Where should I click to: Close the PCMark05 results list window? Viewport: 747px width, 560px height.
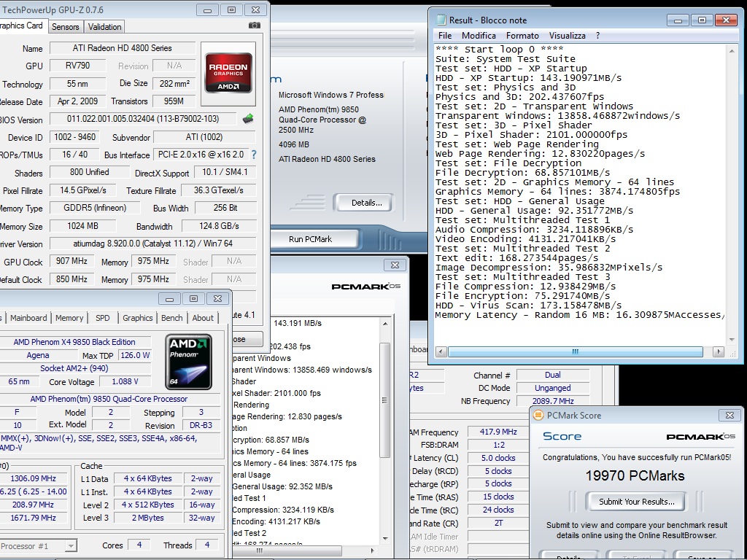point(395,265)
